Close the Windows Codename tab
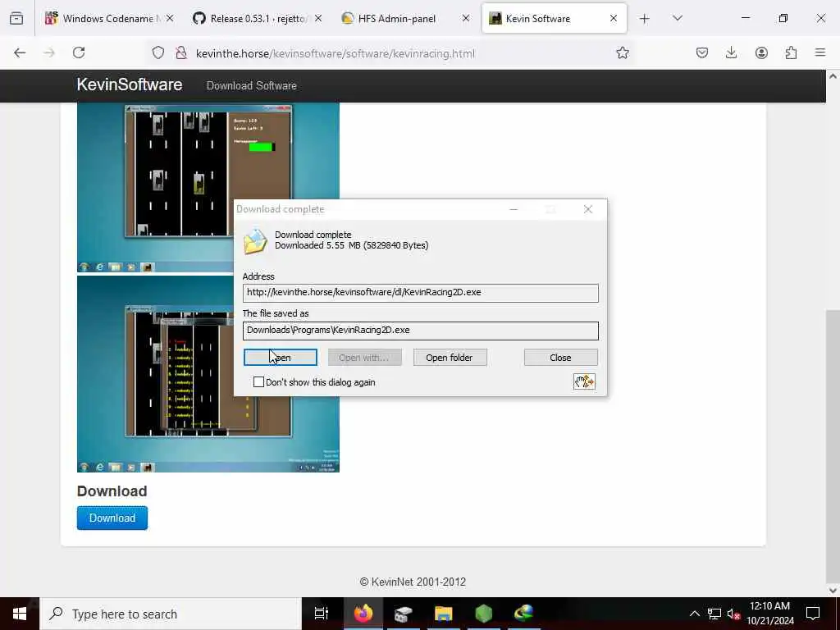This screenshot has height=630, width=840. pos(170,19)
